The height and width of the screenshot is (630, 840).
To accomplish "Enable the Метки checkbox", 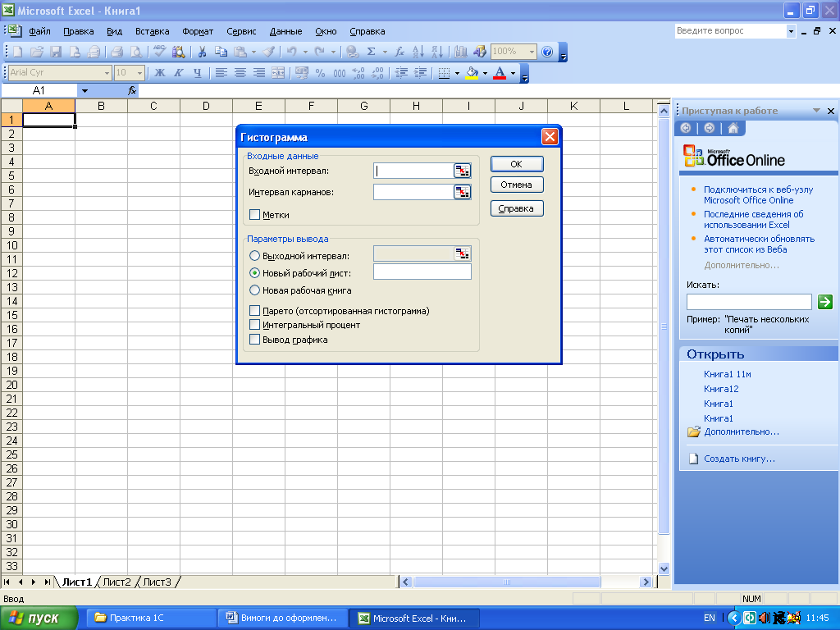I will point(254,215).
